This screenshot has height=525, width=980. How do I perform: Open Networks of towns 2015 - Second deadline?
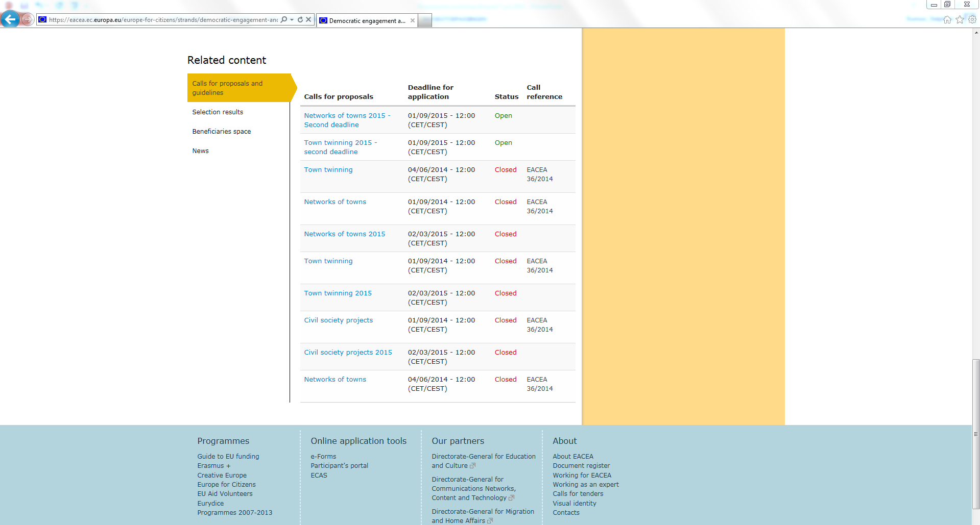pyautogui.click(x=347, y=120)
